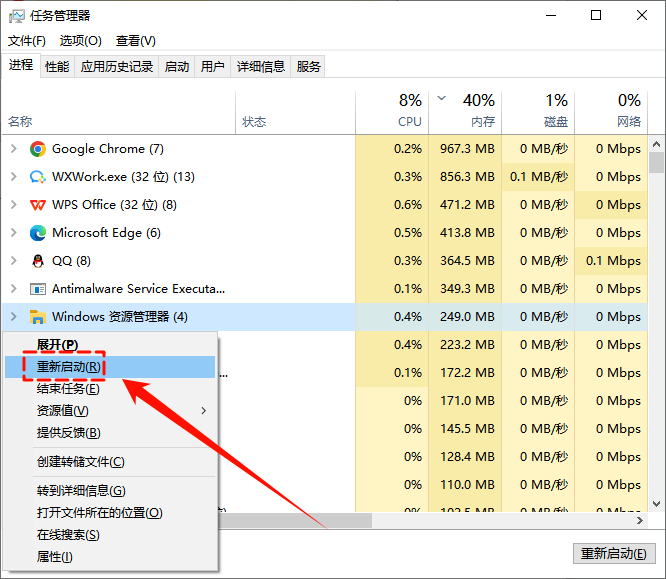Image resolution: width=666 pixels, height=579 pixels.
Task: Click the 223.2 MB memory value
Action: click(467, 345)
